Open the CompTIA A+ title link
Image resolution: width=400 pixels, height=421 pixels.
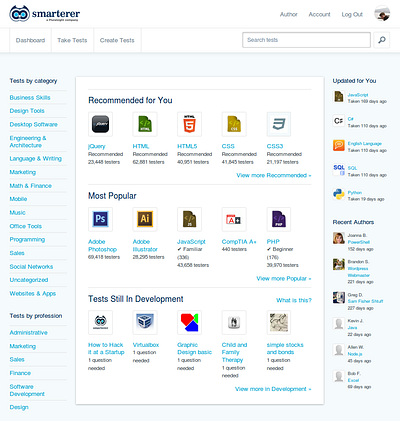(x=239, y=241)
